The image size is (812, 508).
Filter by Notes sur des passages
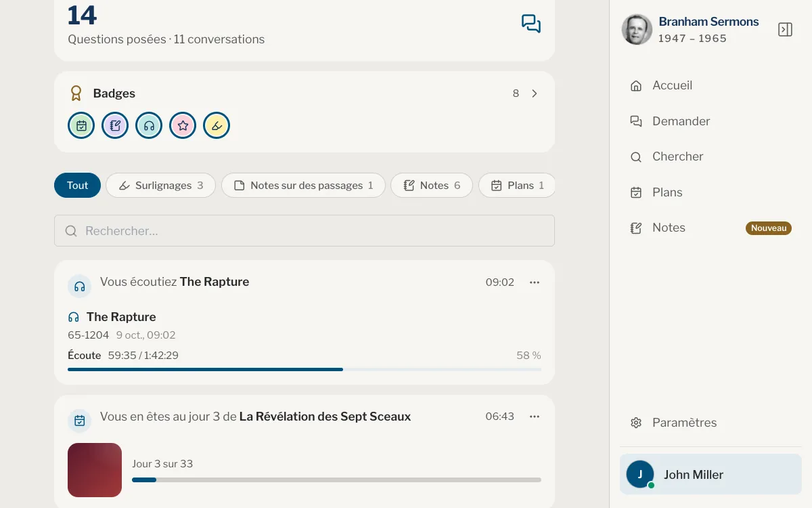[303, 186]
